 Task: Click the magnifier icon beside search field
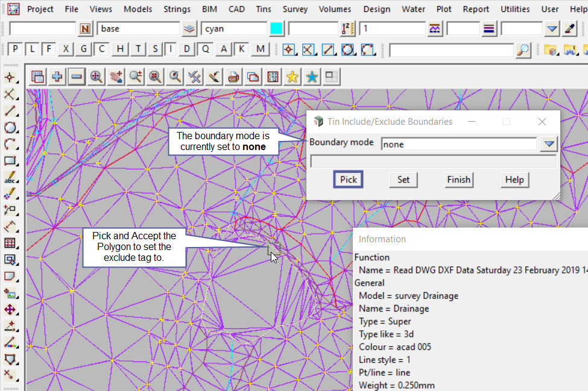coord(523,50)
